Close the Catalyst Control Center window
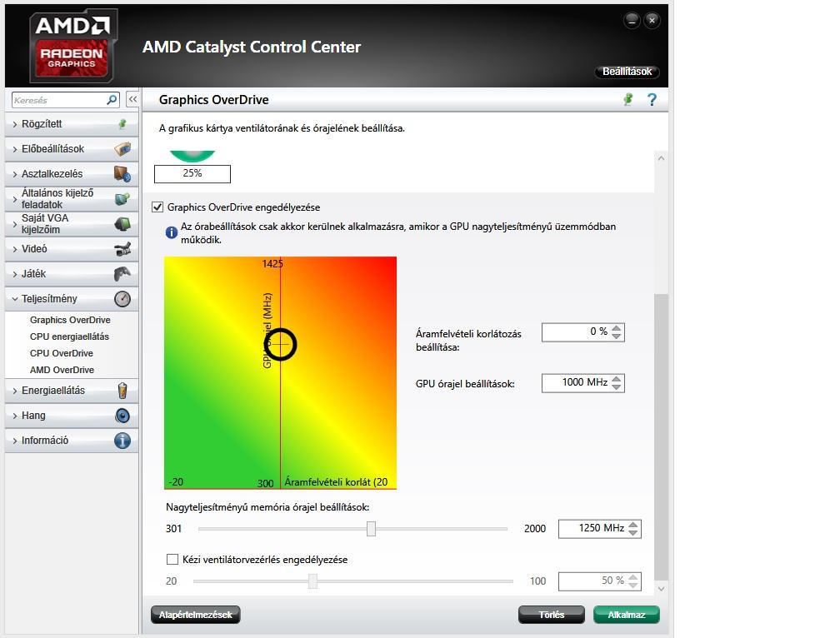The height and width of the screenshot is (638, 840). (652, 21)
